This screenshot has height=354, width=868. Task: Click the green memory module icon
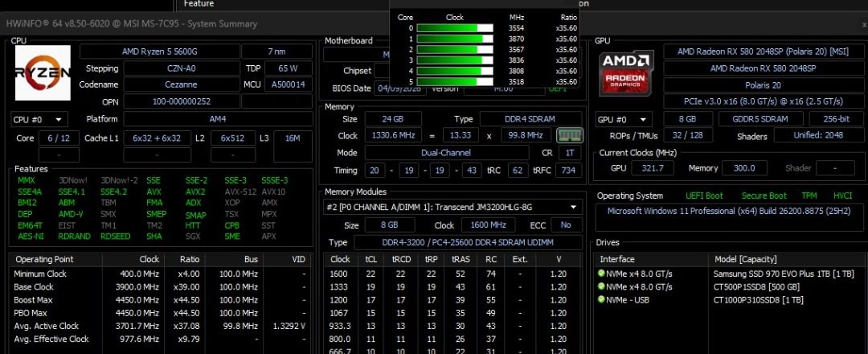pos(569,135)
